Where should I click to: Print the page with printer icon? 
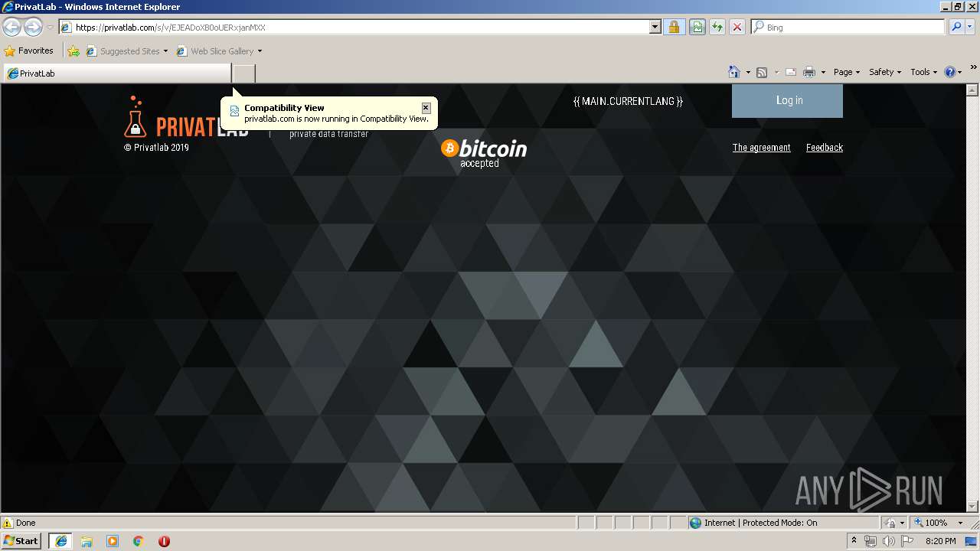pyautogui.click(x=809, y=72)
